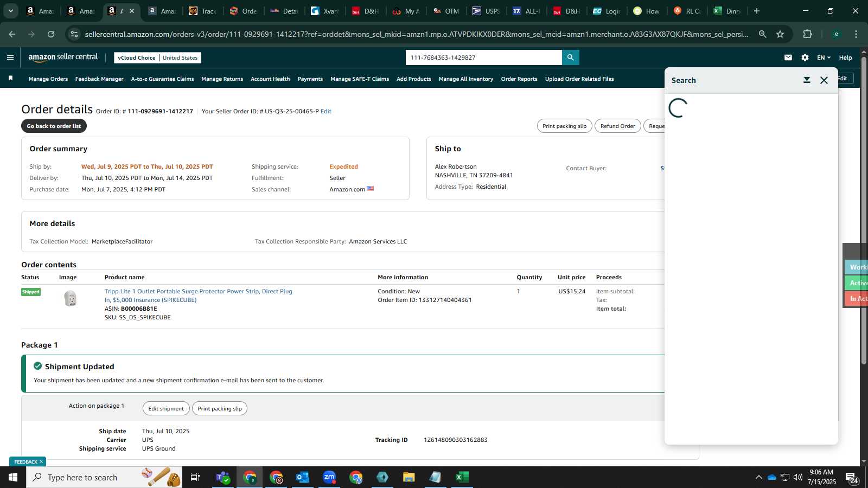Bookmark this page with the star icon
The image size is (868, 488).
[x=780, y=34]
